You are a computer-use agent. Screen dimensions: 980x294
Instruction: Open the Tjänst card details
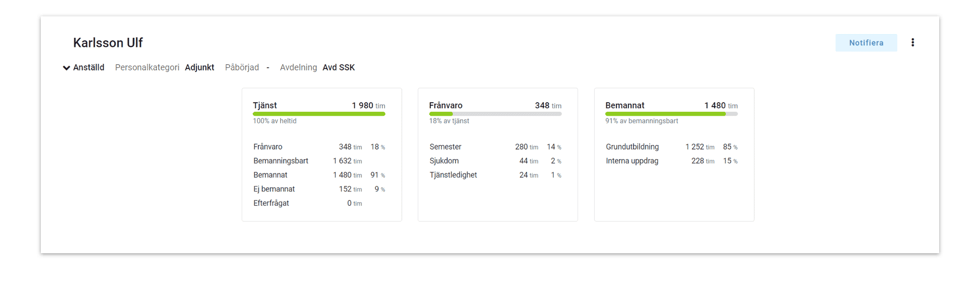tap(264, 105)
